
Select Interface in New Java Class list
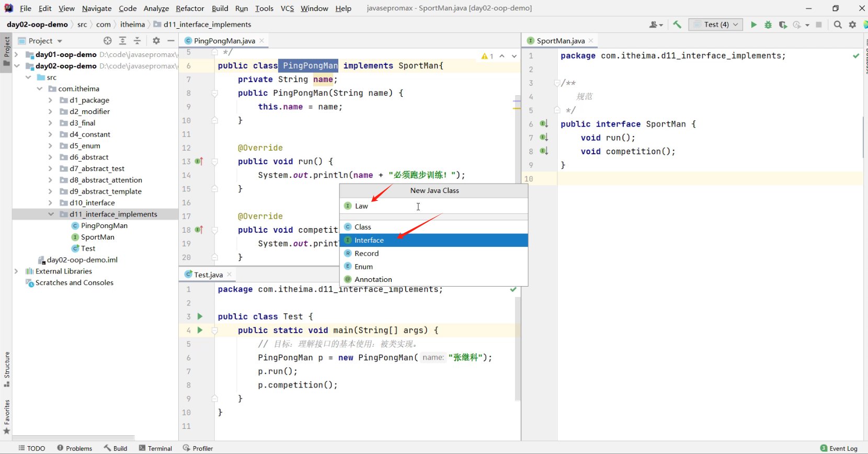coord(369,240)
